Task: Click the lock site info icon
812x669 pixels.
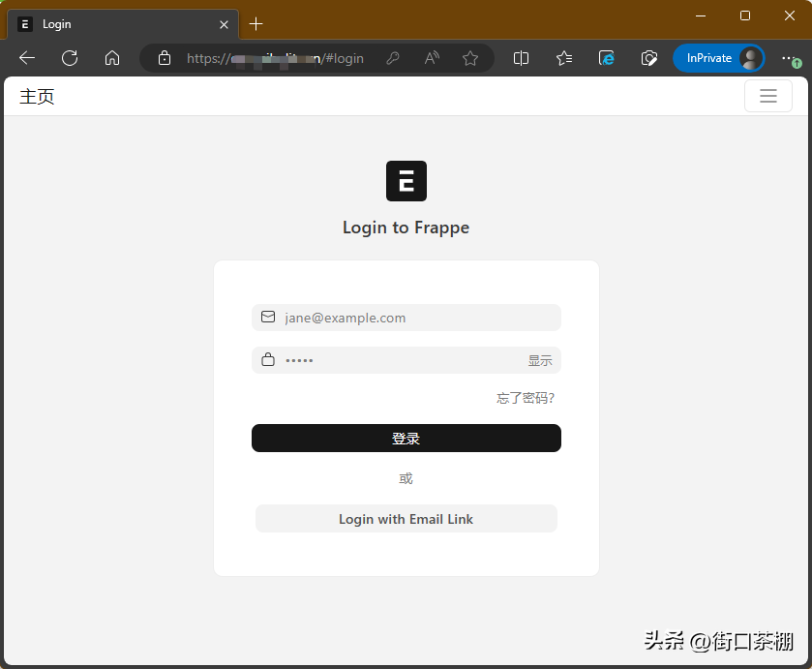Action: click(x=165, y=58)
